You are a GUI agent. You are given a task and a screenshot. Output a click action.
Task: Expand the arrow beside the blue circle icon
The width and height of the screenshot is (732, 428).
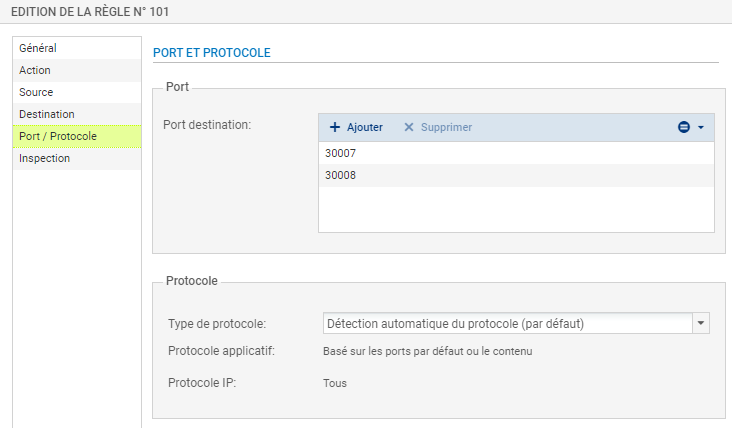[x=701, y=127]
